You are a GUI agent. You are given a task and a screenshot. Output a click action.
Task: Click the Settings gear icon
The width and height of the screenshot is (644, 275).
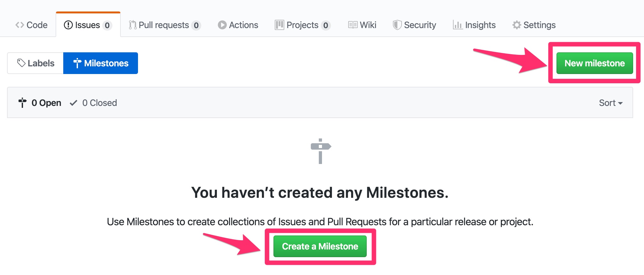click(x=517, y=25)
